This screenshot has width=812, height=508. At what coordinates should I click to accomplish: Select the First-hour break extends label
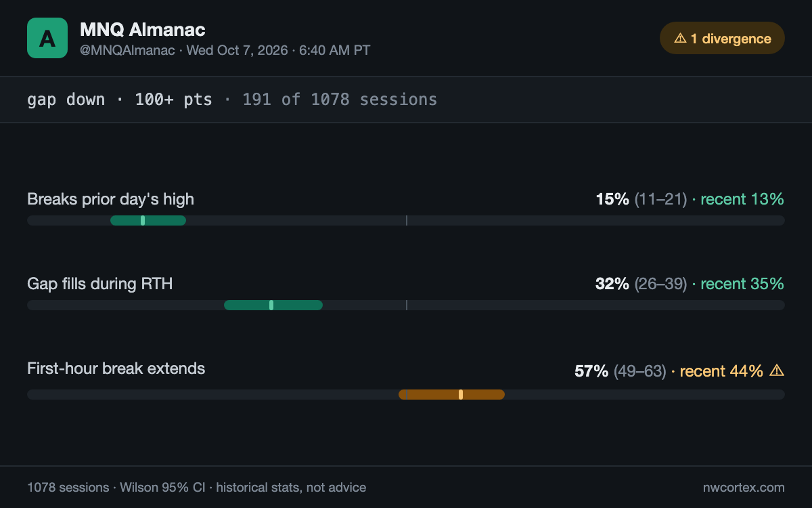116,368
